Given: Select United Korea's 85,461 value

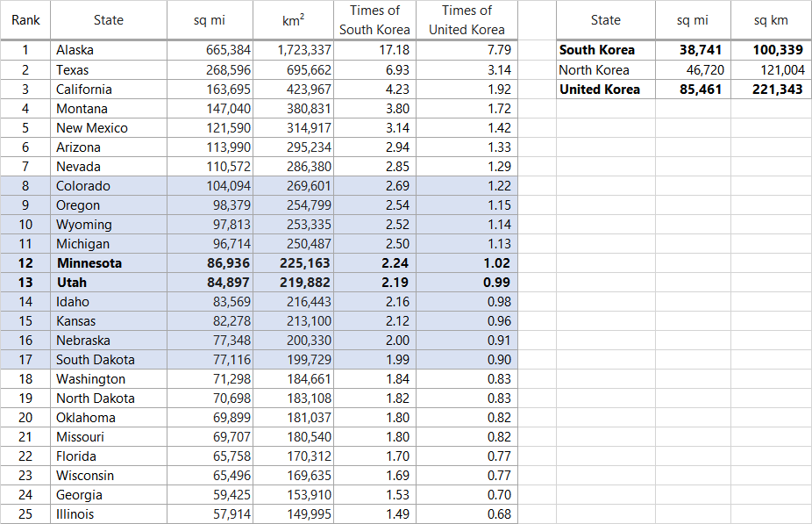Looking at the screenshot, I should point(693,90).
